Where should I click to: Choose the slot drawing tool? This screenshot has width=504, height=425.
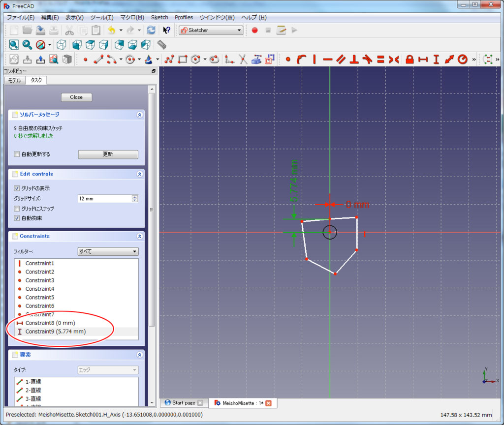215,60
